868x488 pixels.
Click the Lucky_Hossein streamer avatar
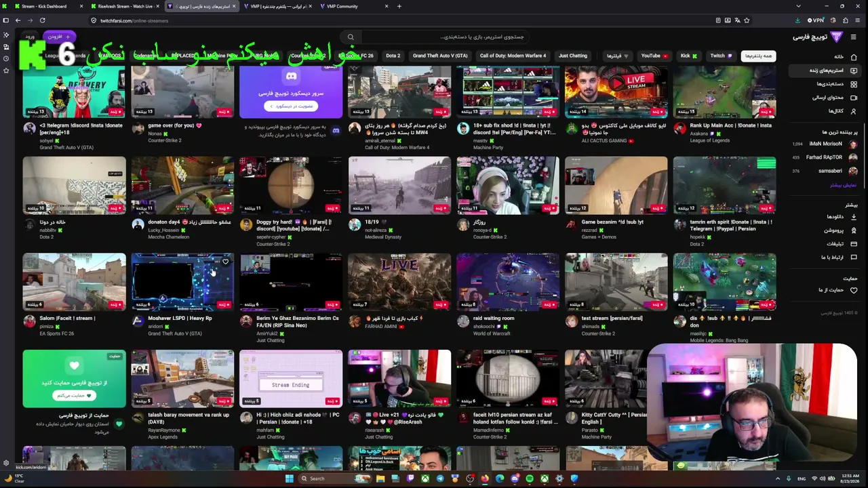(138, 224)
